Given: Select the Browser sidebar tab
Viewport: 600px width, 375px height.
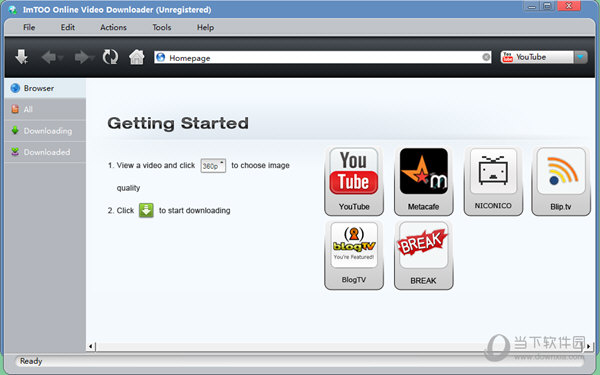Looking at the screenshot, I should (x=45, y=88).
